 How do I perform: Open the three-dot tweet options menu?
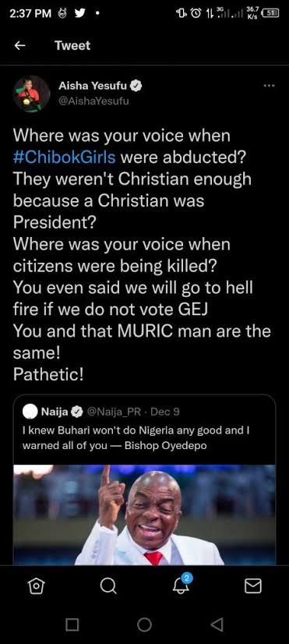(x=269, y=86)
